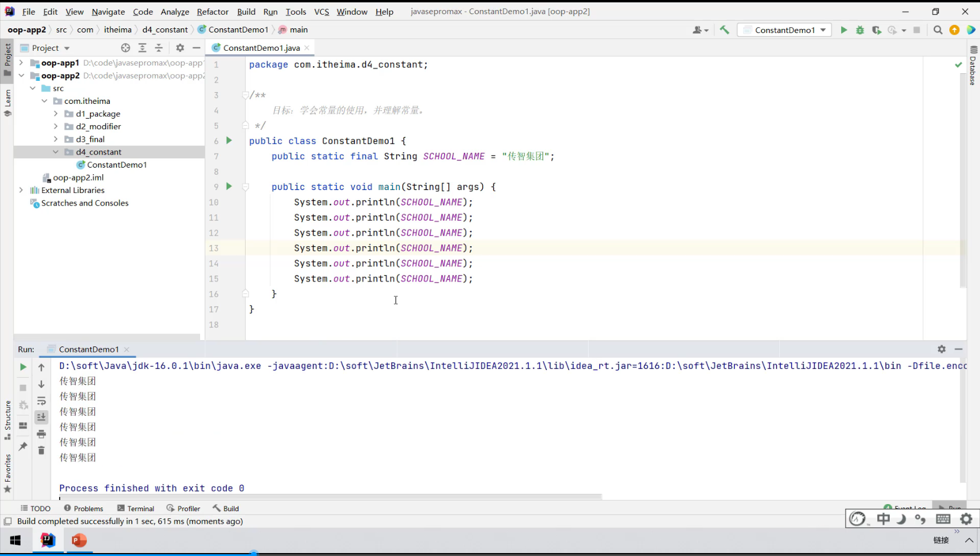Switch to PowerPoint in the taskbar
Screen dimensions: 980x556
[x=79, y=540]
